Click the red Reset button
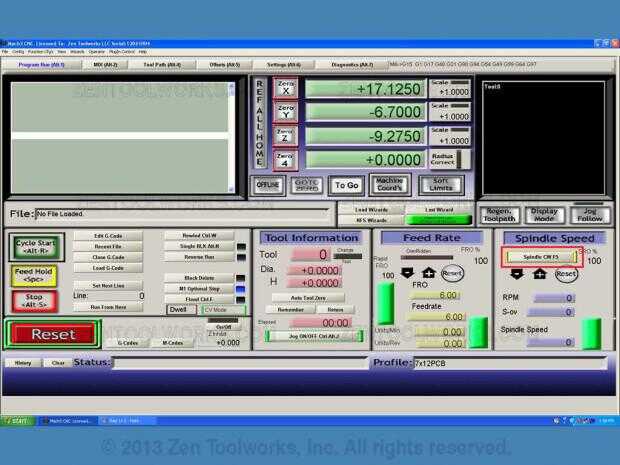The width and height of the screenshot is (620, 465). click(53, 334)
